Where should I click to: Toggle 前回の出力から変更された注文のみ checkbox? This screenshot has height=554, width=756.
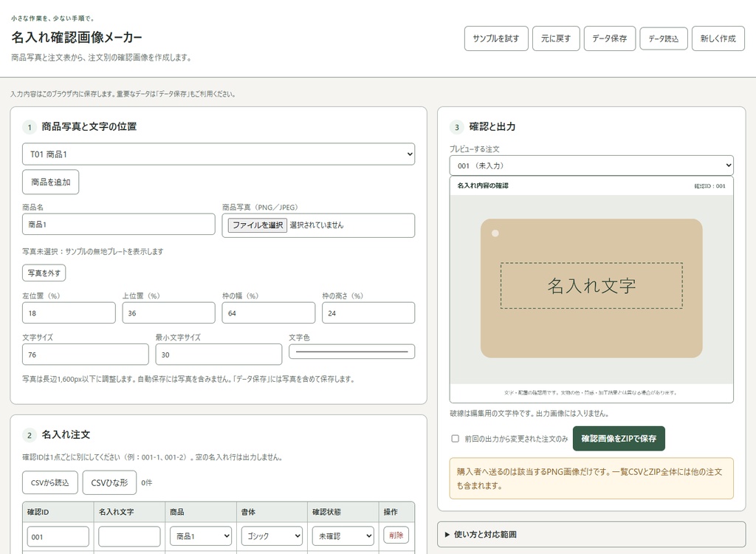(x=455, y=439)
